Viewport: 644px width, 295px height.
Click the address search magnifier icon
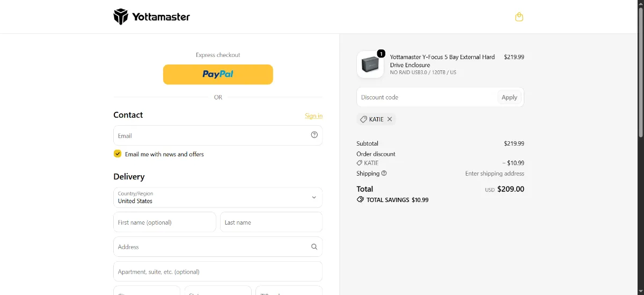(x=314, y=247)
